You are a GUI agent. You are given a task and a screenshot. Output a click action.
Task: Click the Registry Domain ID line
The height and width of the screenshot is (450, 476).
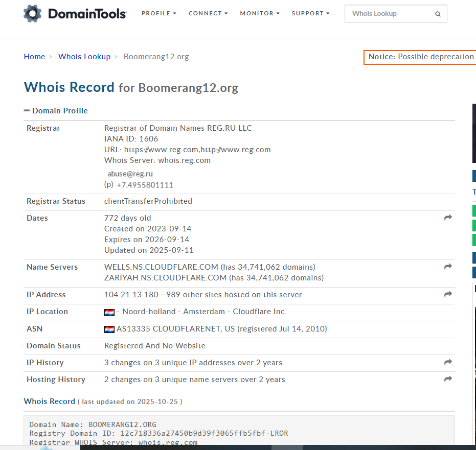[x=159, y=433]
